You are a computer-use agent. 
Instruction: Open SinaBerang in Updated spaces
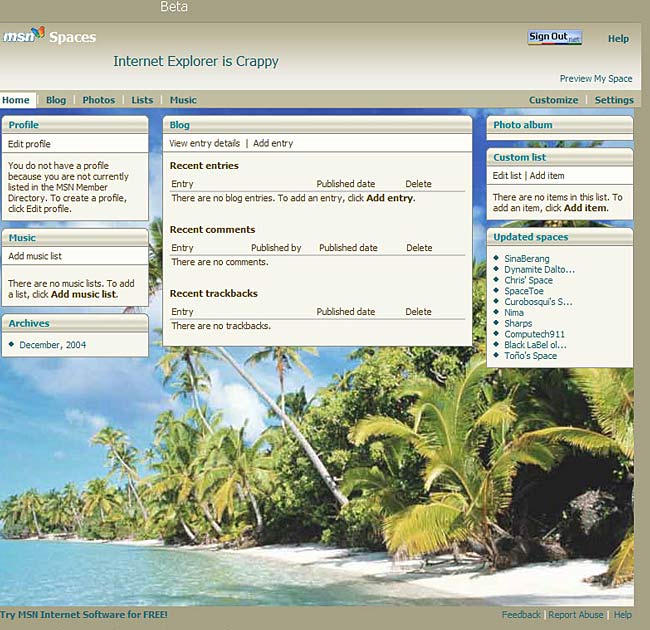click(526, 259)
